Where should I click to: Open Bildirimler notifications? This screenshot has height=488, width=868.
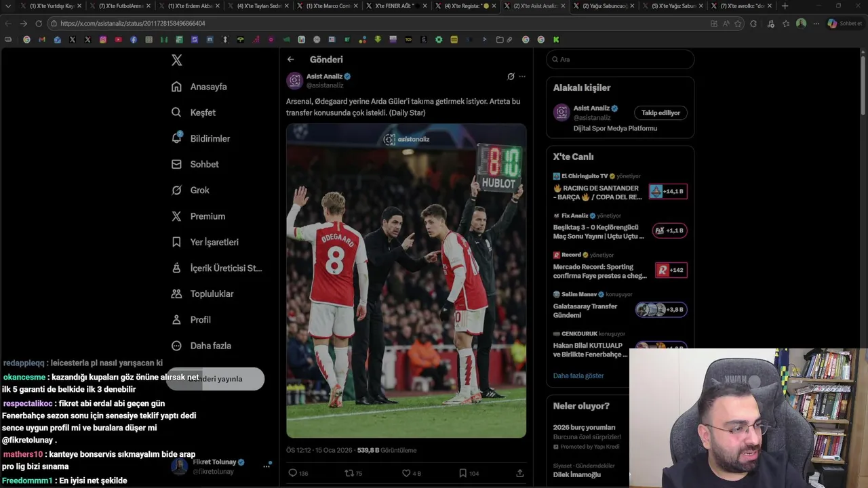tap(201, 138)
